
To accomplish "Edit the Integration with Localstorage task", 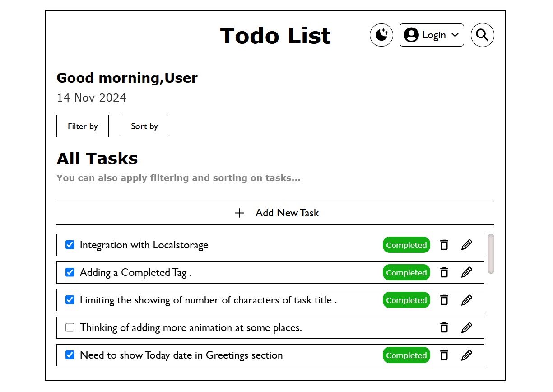I will (467, 245).
